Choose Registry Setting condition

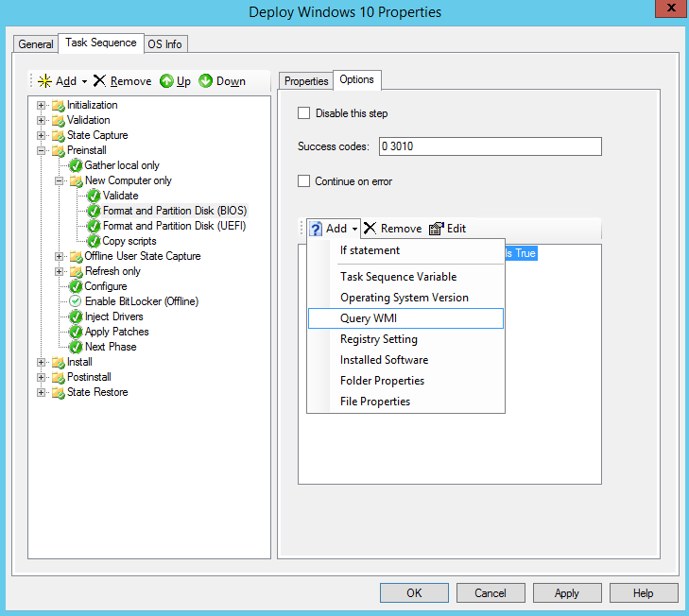[x=405, y=339]
